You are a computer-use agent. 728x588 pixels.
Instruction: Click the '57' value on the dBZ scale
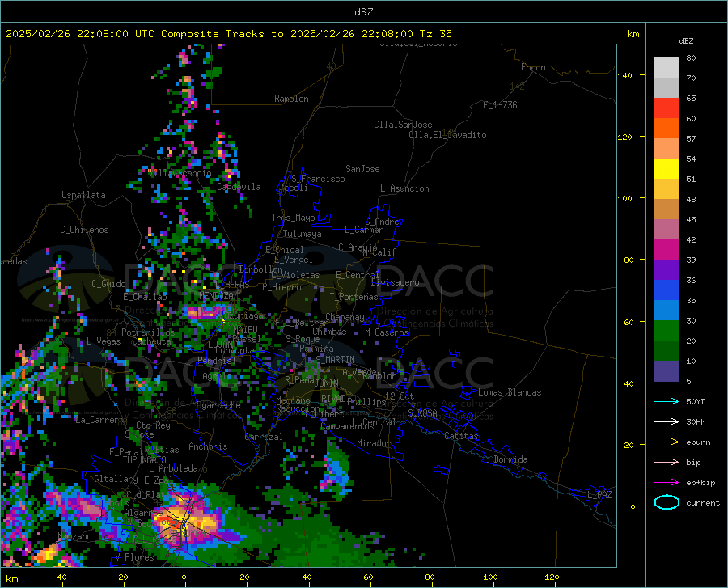(x=691, y=139)
